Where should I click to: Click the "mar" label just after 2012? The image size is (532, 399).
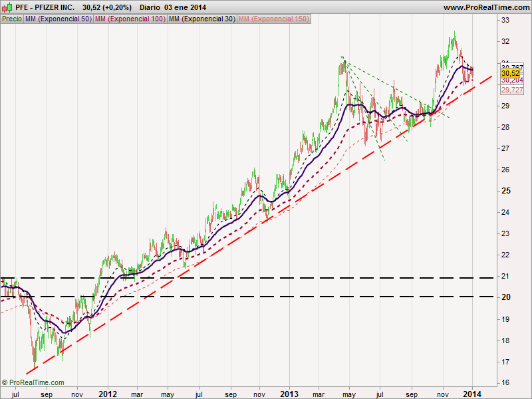(137, 394)
